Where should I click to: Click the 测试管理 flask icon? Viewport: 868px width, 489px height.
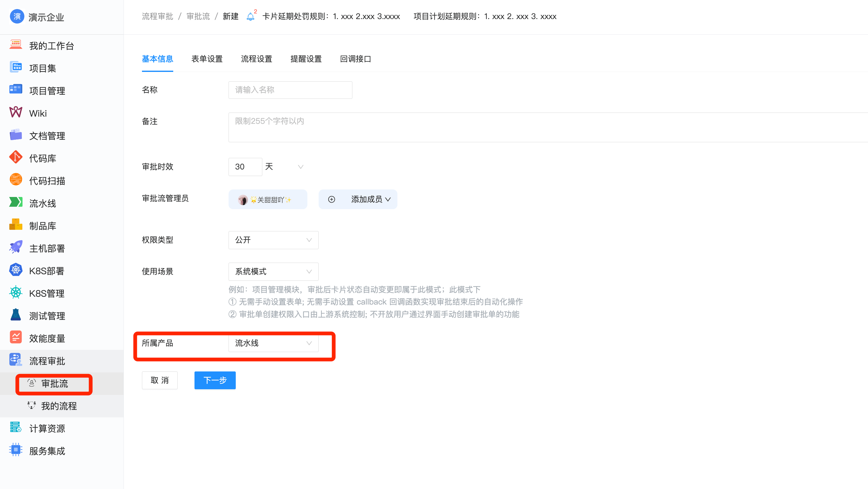[16, 315]
